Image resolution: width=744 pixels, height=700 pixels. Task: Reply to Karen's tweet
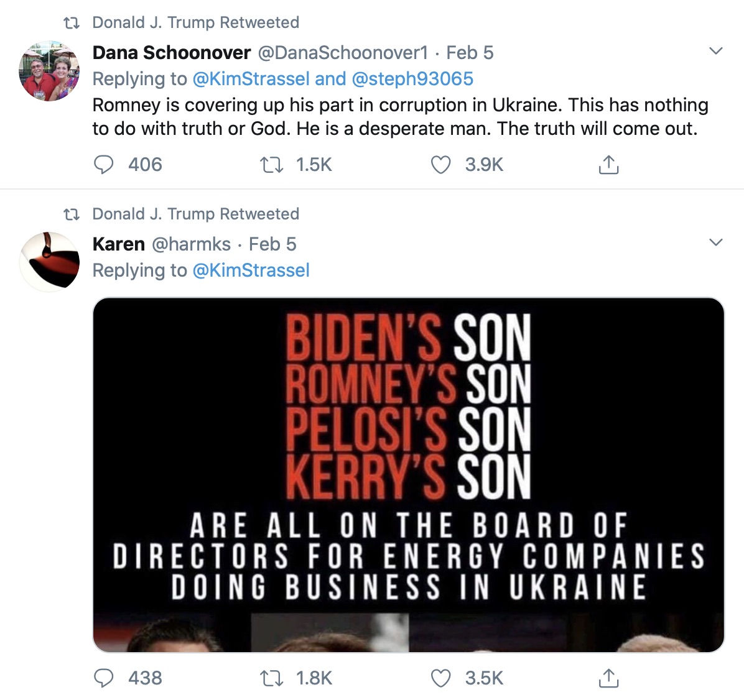tap(104, 678)
